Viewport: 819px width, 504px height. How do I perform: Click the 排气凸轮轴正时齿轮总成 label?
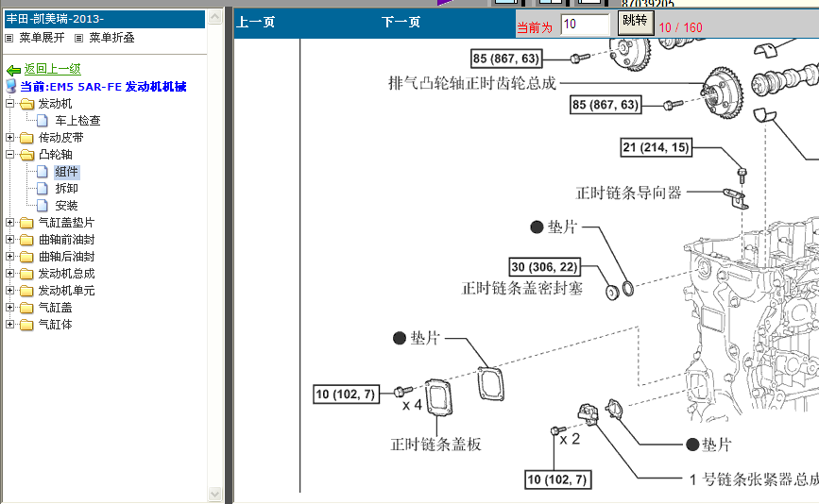pyautogui.click(x=472, y=83)
